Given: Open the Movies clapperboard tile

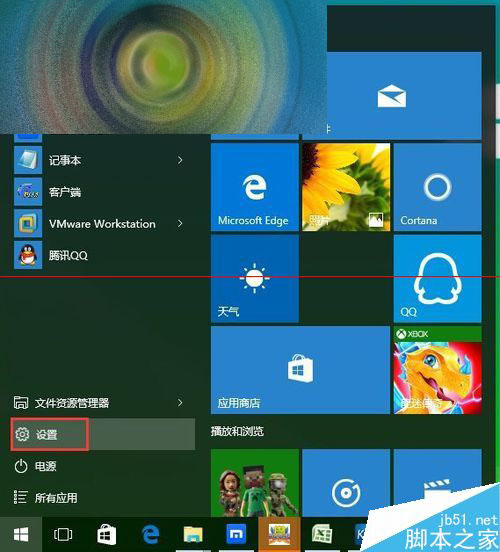Looking at the screenshot, I should pyautogui.click(x=437, y=483).
